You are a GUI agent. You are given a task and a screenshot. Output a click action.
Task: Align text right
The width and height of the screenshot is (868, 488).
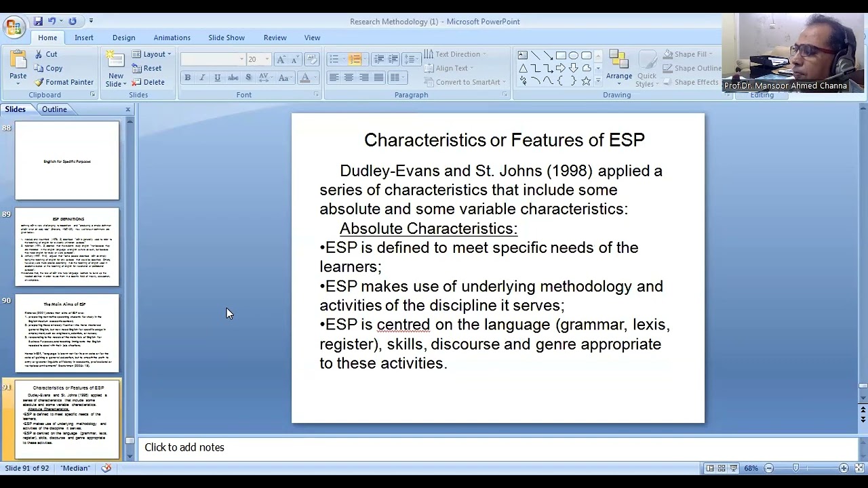[363, 78]
